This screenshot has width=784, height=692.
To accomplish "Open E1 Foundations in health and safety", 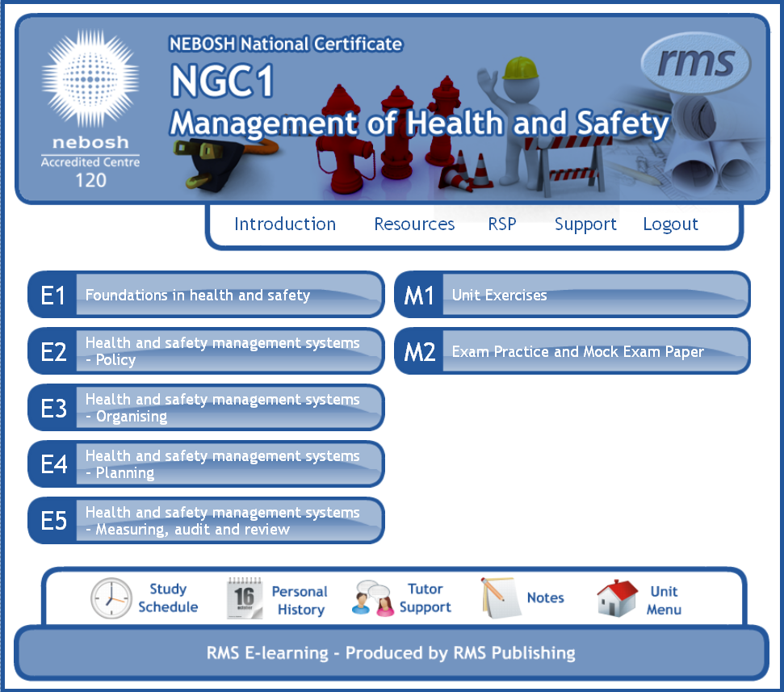I will pyautogui.click(x=206, y=295).
